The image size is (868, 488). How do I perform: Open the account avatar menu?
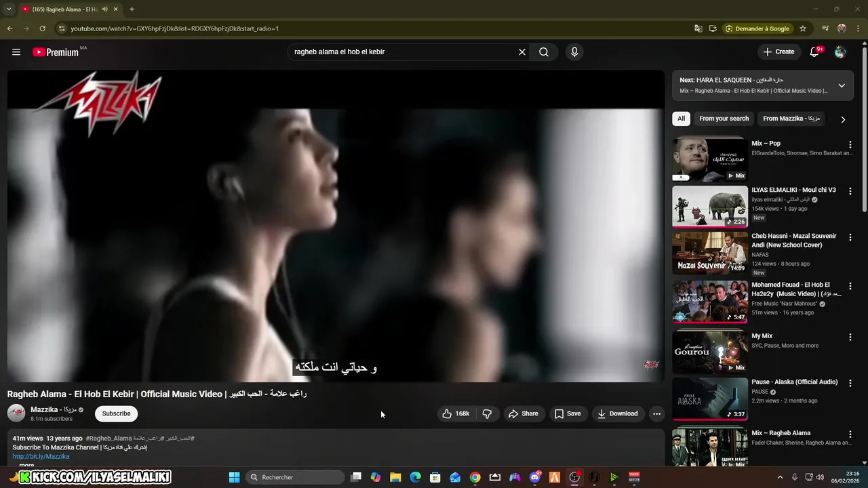[840, 52]
